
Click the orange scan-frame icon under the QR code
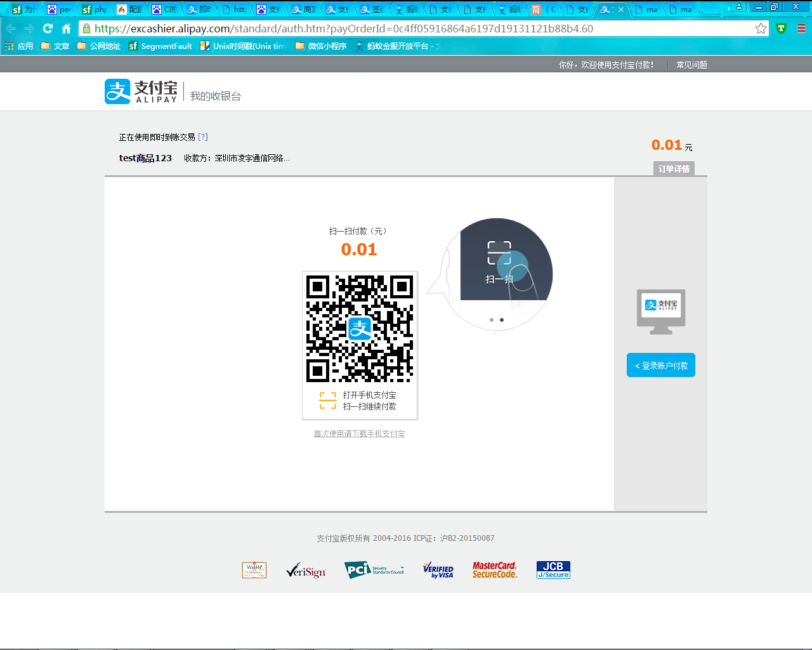point(328,401)
